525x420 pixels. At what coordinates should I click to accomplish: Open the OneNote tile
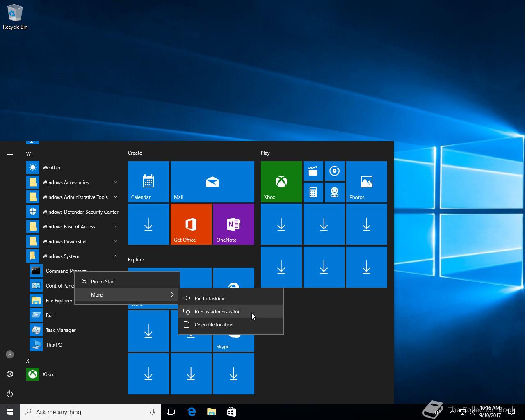(x=234, y=224)
